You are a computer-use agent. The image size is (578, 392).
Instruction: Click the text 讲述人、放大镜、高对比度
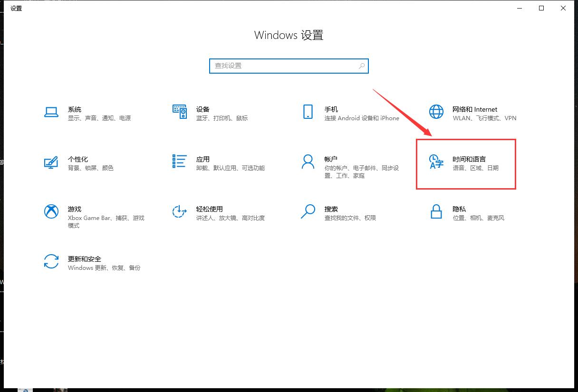pos(231,218)
